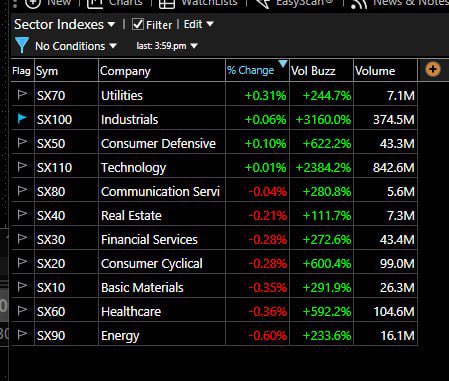Open the Charts menu item
Viewport: 449px width, 381px height.
115,3
